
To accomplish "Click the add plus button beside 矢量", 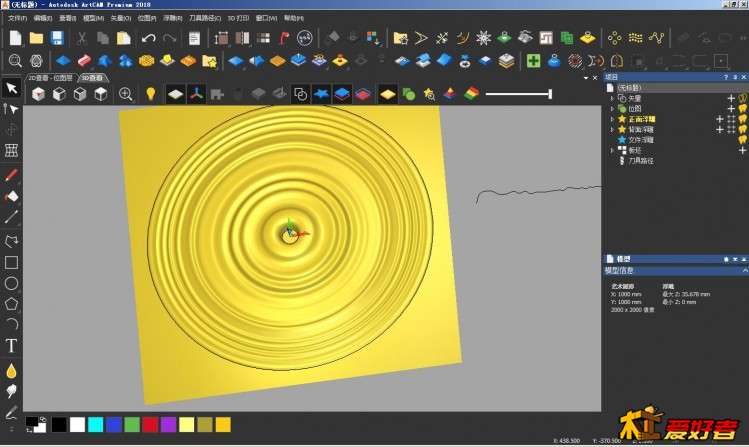I will coord(730,98).
